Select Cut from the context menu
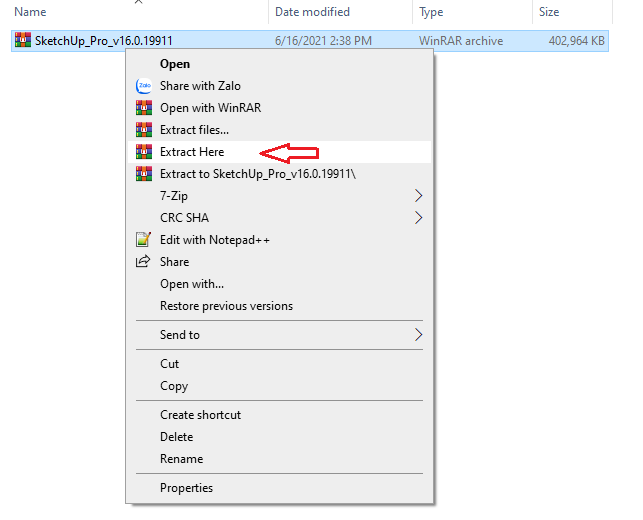The image size is (643, 520). click(169, 364)
